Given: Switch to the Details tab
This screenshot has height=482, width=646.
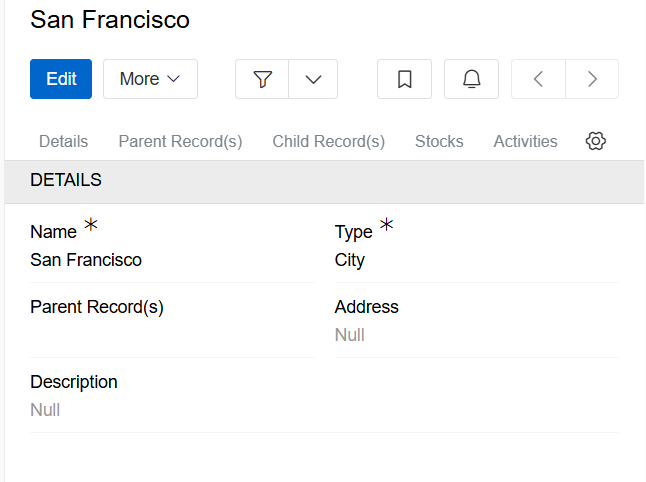Looking at the screenshot, I should click(63, 142).
